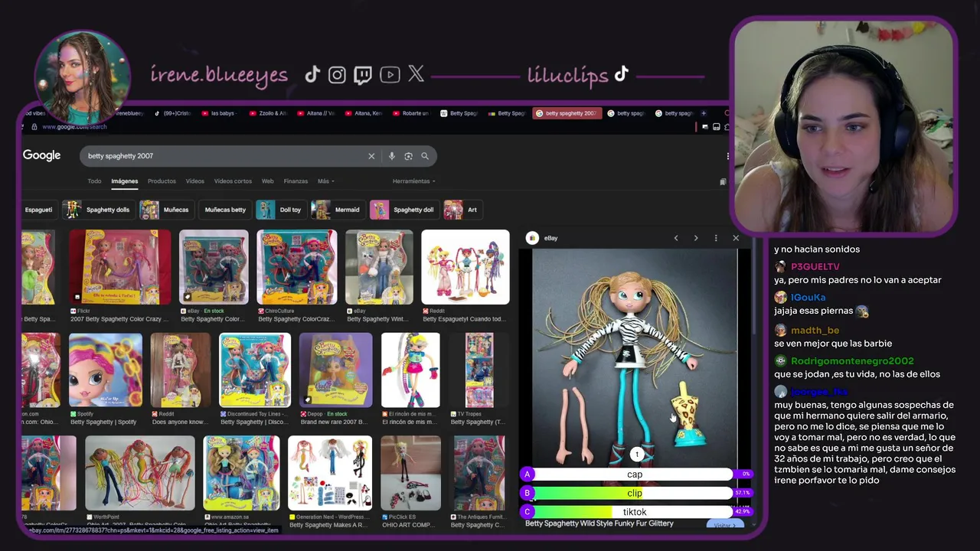Click the site info lock icon in address bar

34,126
